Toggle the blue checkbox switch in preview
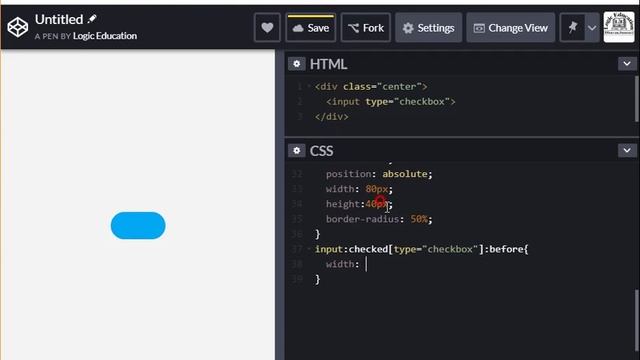This screenshot has width=640, height=360. 138,225
